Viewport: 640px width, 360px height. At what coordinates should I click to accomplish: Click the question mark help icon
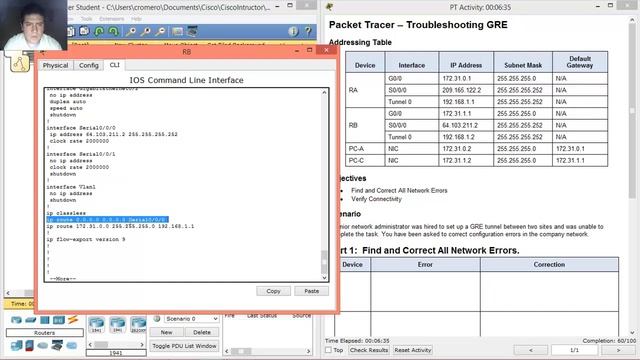(308, 31)
